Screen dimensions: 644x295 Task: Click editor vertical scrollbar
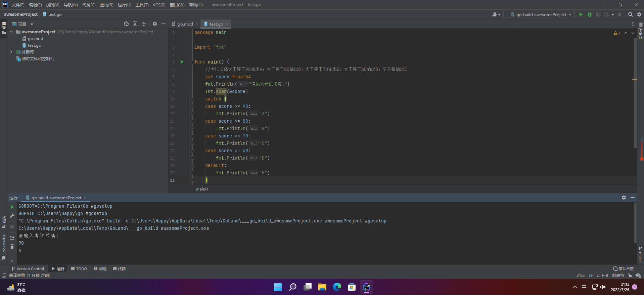point(635,92)
